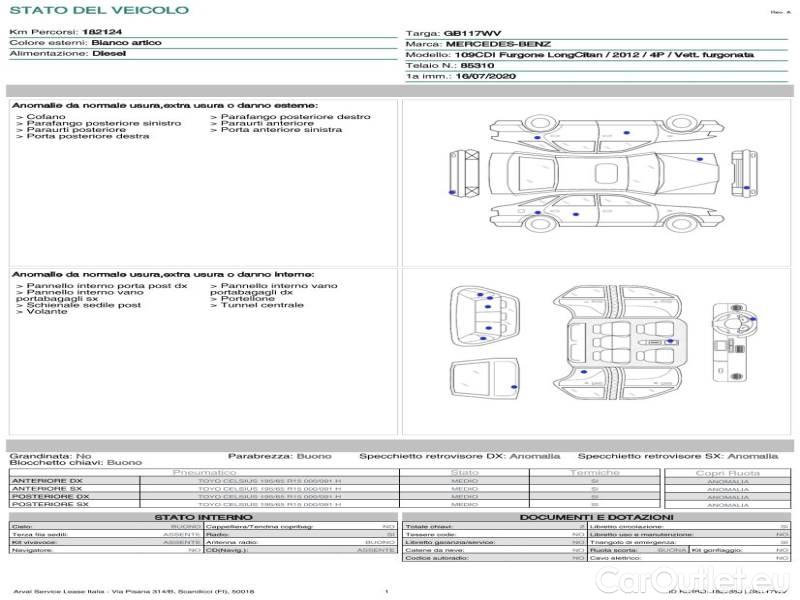The width and height of the screenshot is (800, 600).
Task: Click the Arval Service Lease Italia footer address
Action: coord(134,591)
